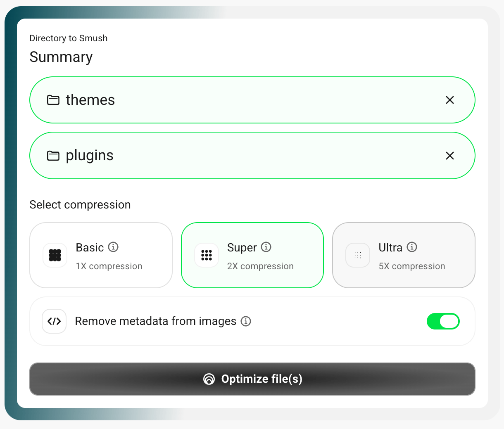Click the 1X compression text
The image size is (504, 429).
click(x=109, y=266)
